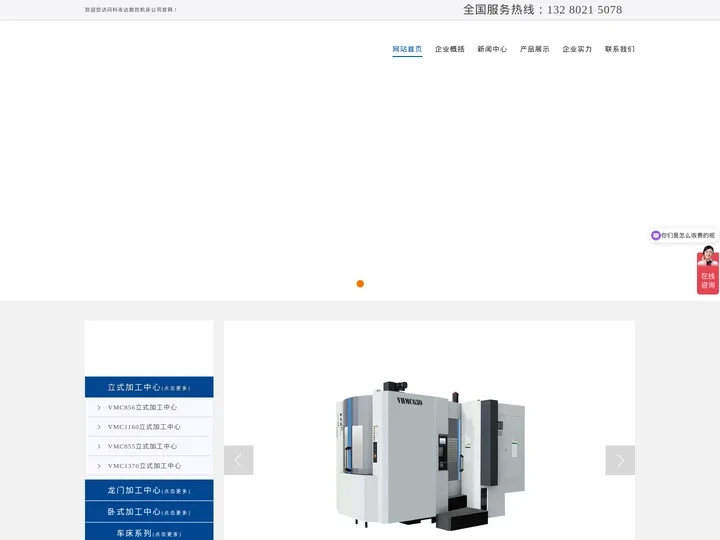
Task: Click chevron beside VMC1160 item
Action: [x=99, y=427]
